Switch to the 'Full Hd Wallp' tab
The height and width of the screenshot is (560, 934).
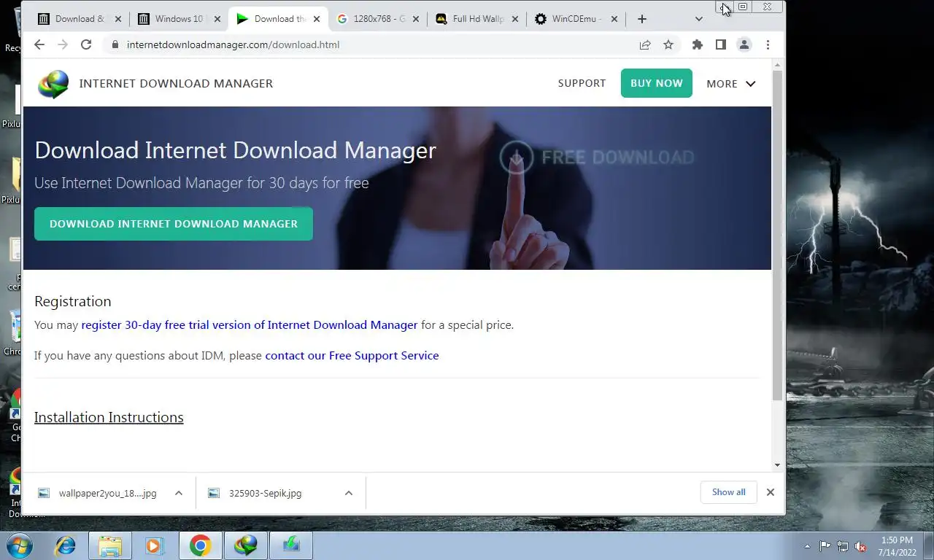tap(478, 19)
